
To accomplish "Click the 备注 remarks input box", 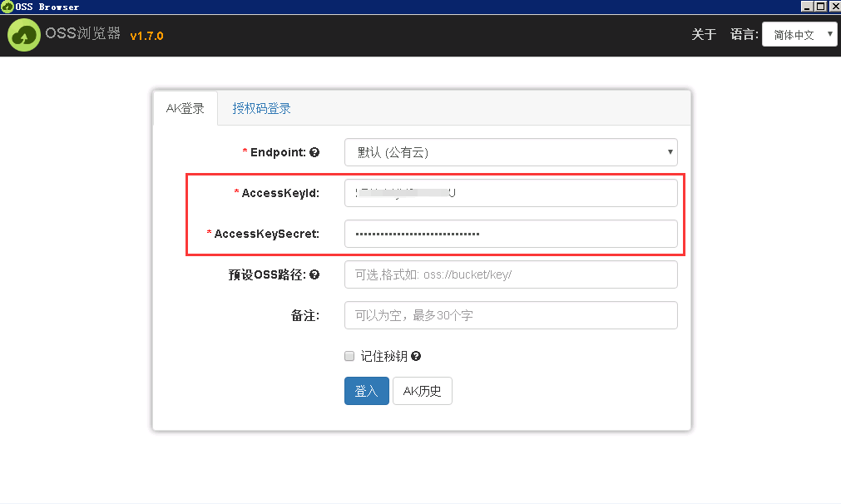I will point(511,315).
